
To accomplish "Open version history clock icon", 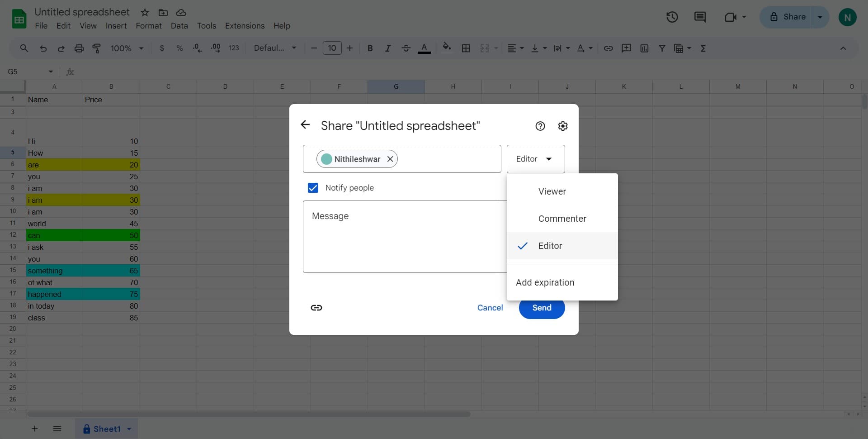I will 672,17.
